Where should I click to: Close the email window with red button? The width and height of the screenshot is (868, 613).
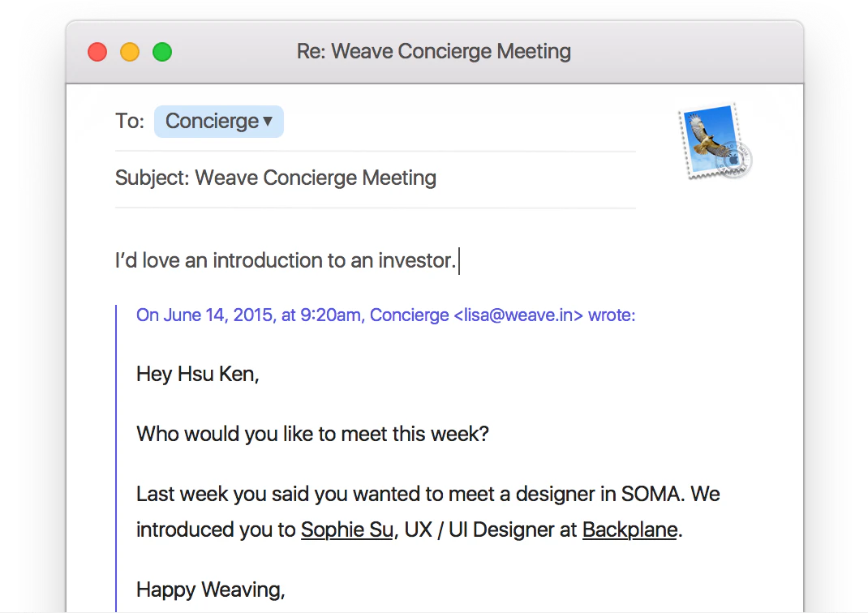click(x=97, y=51)
